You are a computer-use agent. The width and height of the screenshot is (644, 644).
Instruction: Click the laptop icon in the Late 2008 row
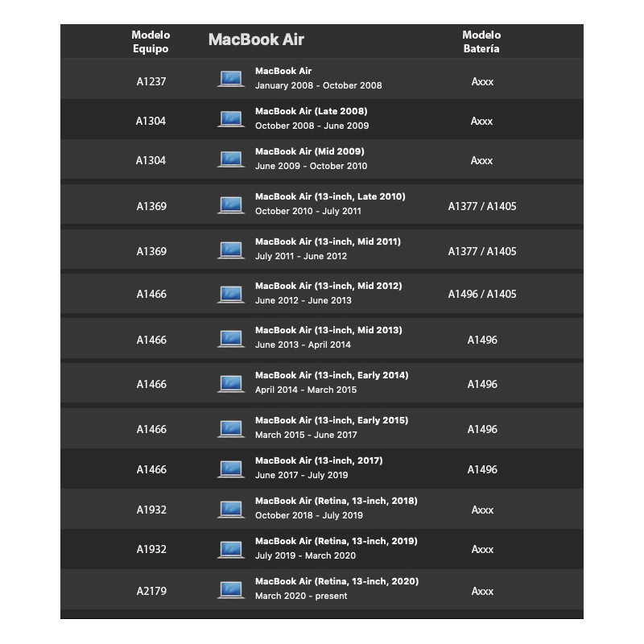231,119
